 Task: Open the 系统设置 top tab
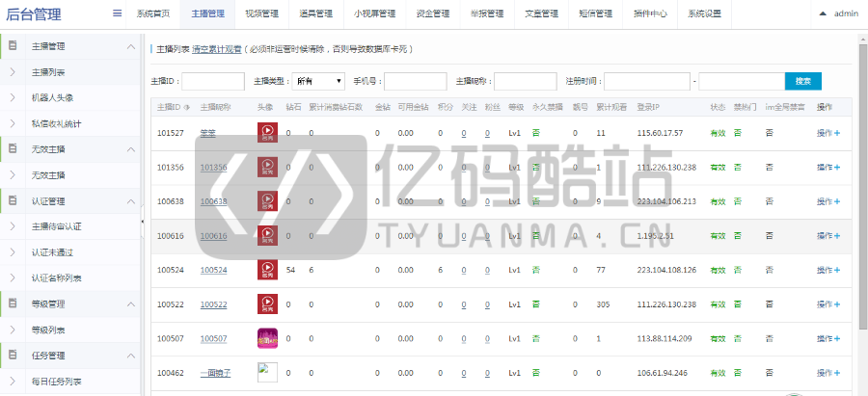704,13
